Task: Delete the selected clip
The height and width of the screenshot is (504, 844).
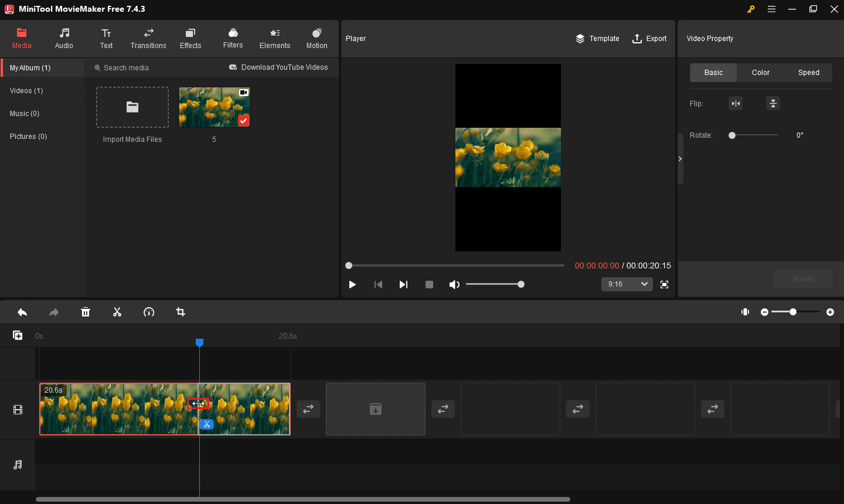Action: point(86,312)
